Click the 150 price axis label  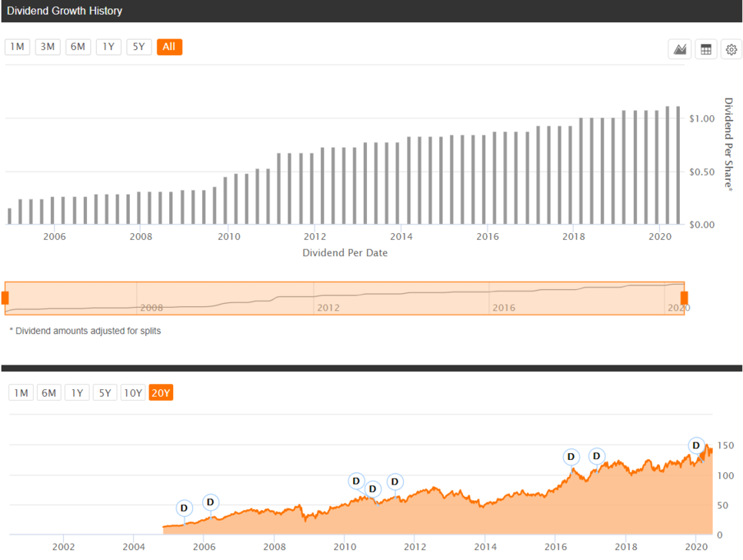[x=725, y=445]
